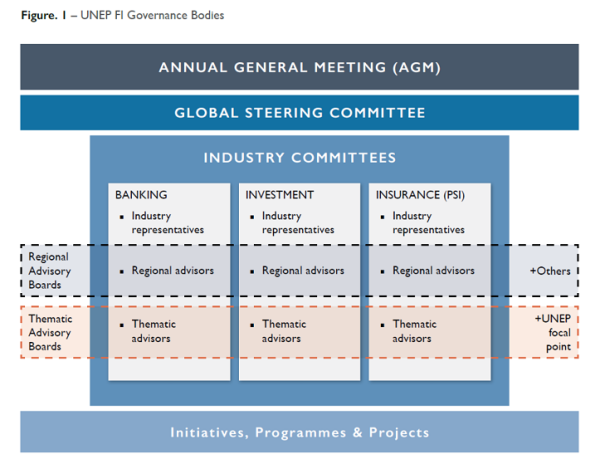Screen dimensions: 600x459
Task: Select the INVESTMENT committee title
Action: coord(279,195)
